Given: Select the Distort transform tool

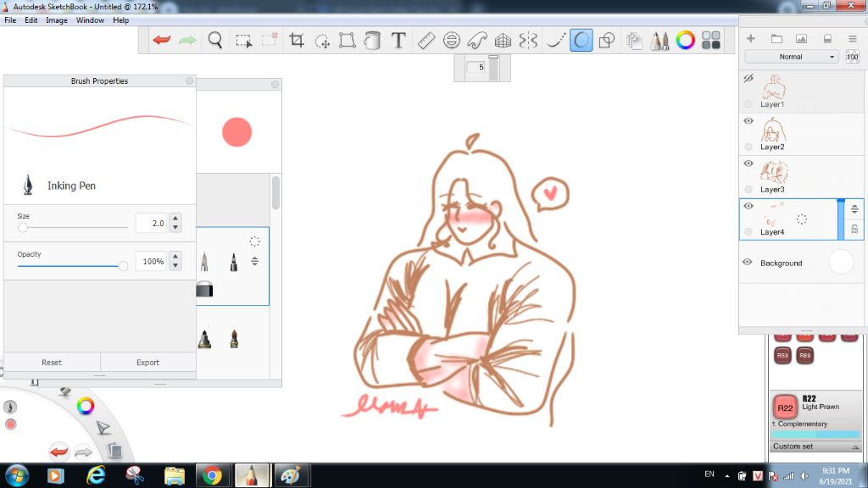Looking at the screenshot, I should (x=347, y=40).
